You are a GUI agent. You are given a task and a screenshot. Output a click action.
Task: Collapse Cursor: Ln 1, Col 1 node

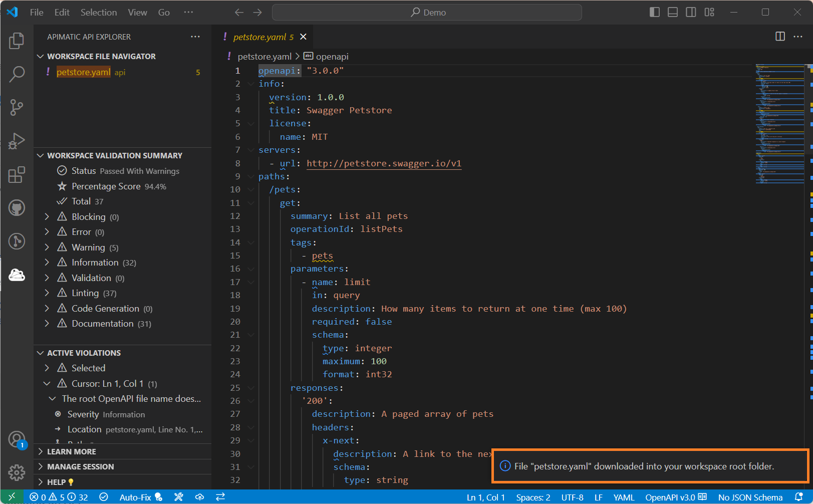pyautogui.click(x=47, y=383)
